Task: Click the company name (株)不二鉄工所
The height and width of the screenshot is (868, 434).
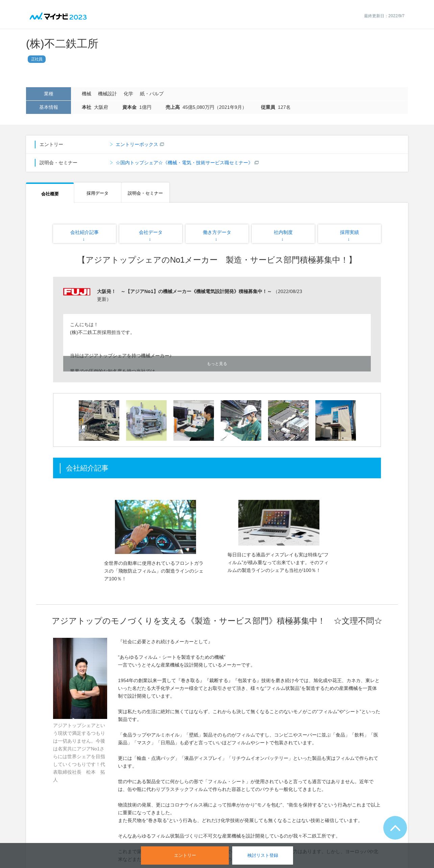Action: point(62,44)
